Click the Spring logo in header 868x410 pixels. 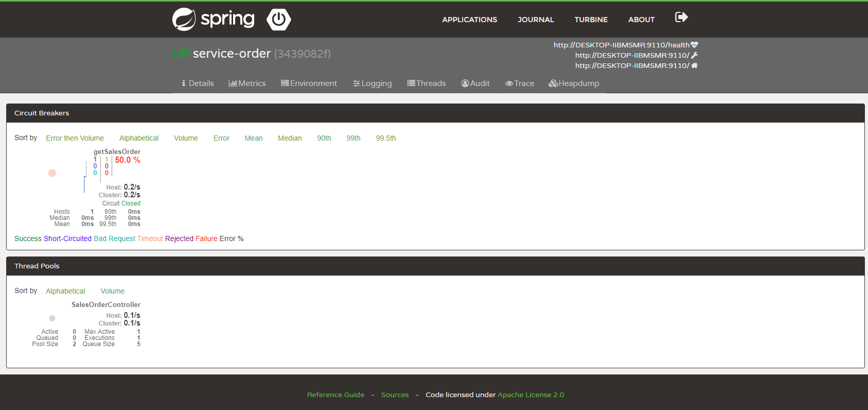(213, 20)
